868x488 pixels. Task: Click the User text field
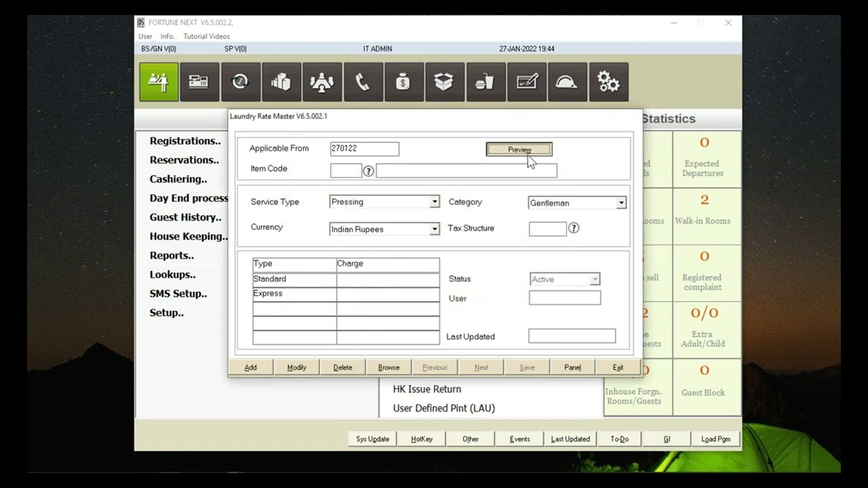(x=565, y=298)
